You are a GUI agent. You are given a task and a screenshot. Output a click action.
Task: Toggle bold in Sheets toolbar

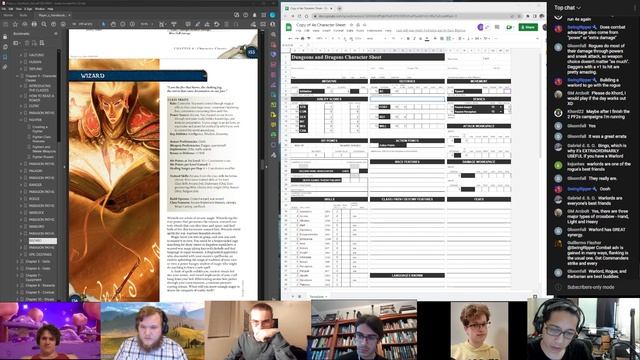click(408, 38)
